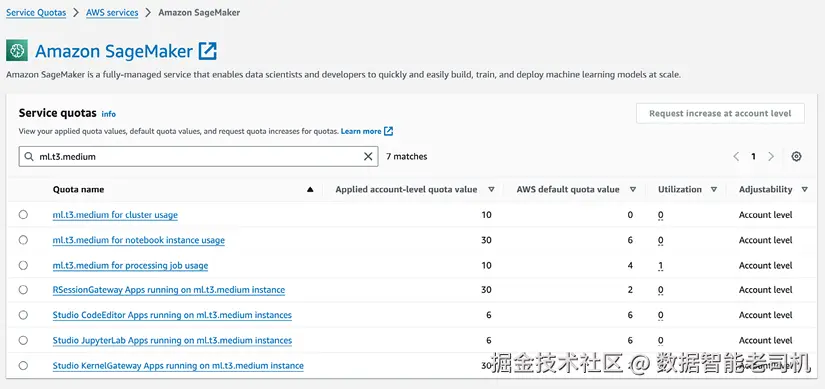Select radio for ml.t3.medium notebook instance usage

coord(23,240)
